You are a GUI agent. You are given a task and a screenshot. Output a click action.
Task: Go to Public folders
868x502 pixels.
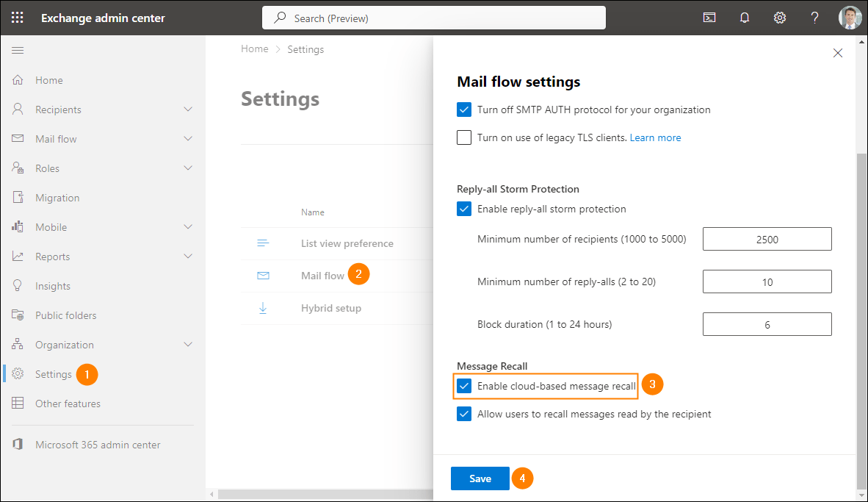point(65,315)
